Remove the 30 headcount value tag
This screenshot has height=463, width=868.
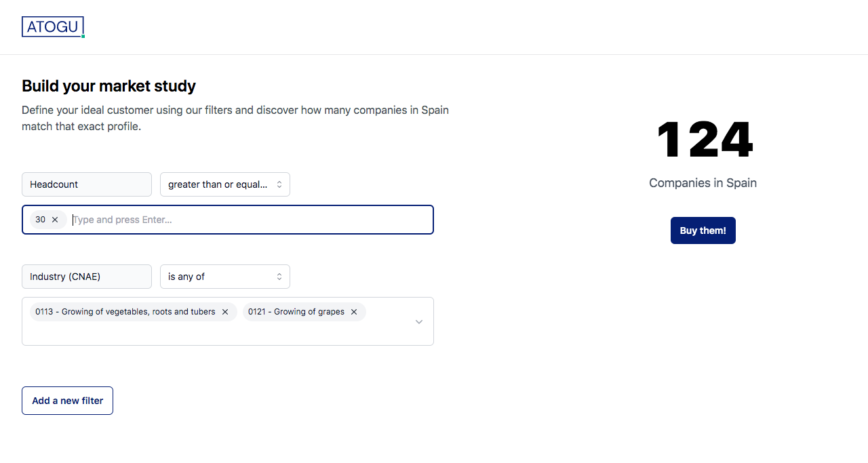[55, 220]
